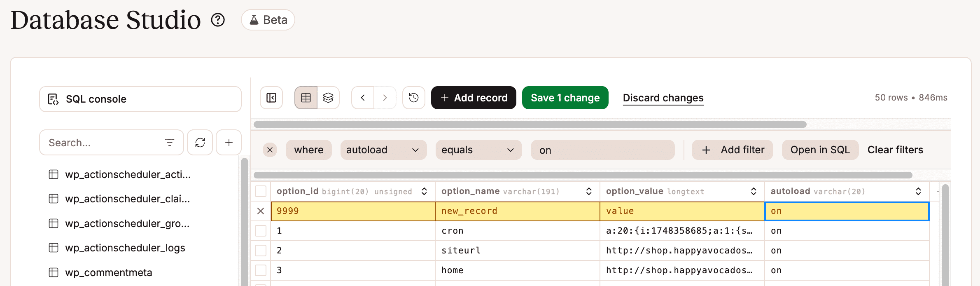Image resolution: width=980 pixels, height=286 pixels.
Task: Click the option_name column header
Action: (518, 191)
